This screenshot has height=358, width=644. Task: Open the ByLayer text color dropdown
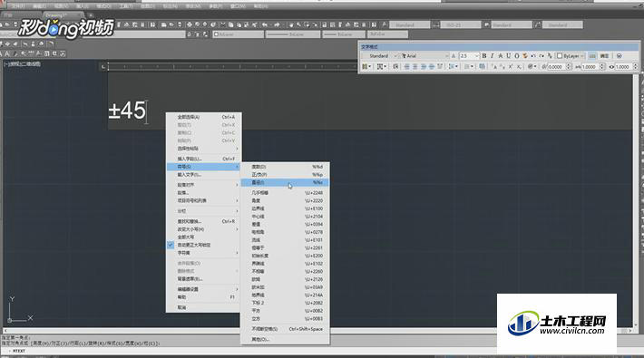pyautogui.click(x=571, y=56)
